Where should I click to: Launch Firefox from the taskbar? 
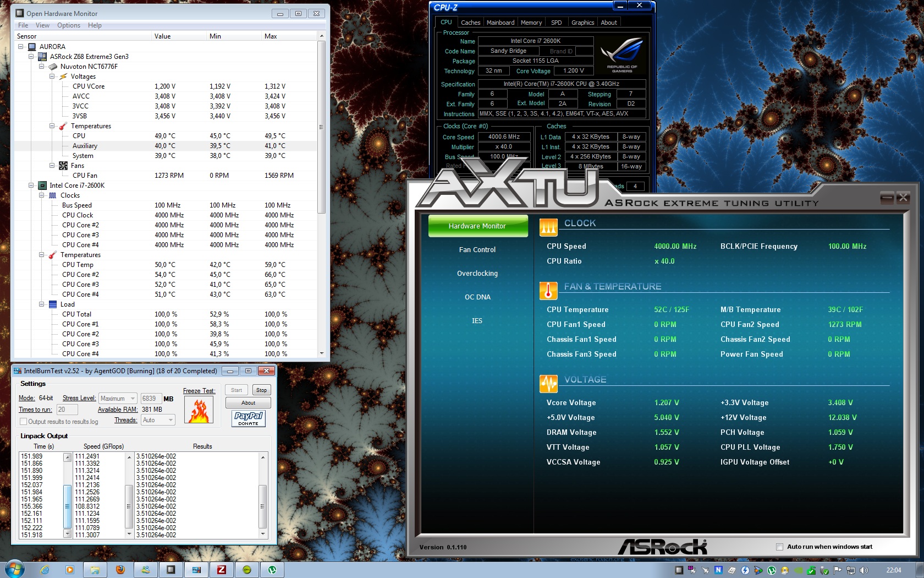click(120, 570)
